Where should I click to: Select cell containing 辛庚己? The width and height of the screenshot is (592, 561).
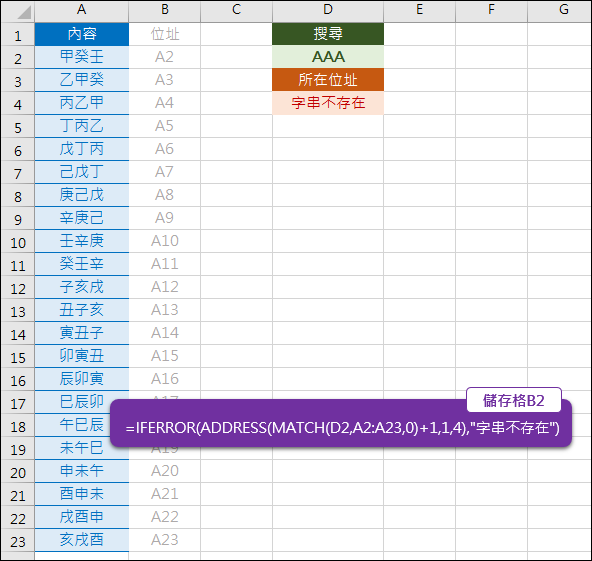click(82, 218)
